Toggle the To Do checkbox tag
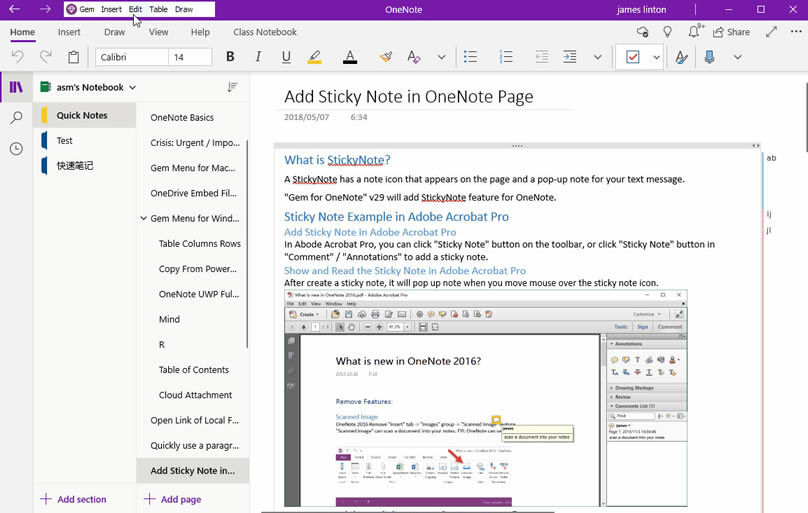The height and width of the screenshot is (513, 808). (632, 57)
